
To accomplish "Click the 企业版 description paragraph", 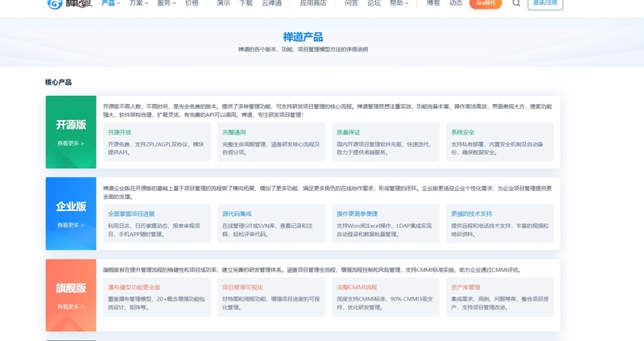I will pyautogui.click(x=328, y=193).
